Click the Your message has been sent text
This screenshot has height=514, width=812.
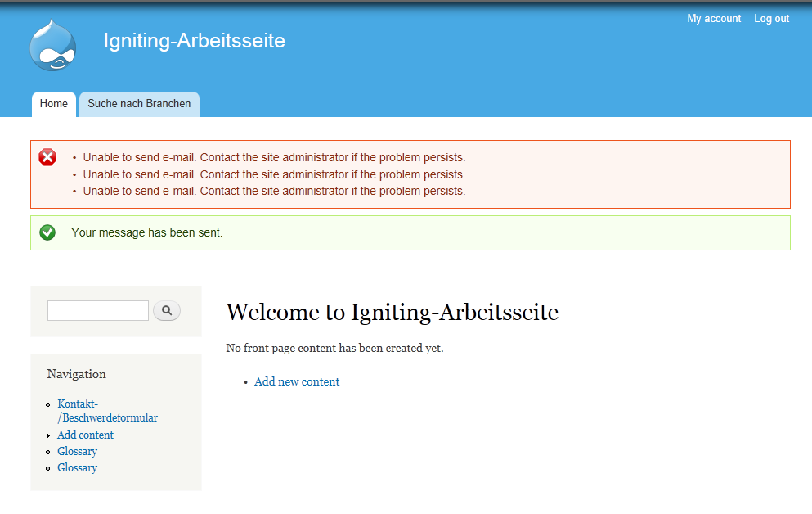pos(147,233)
